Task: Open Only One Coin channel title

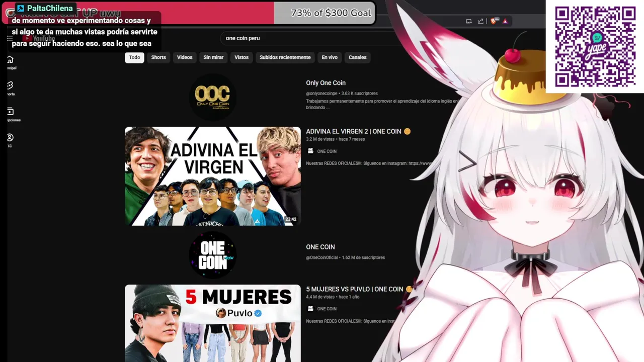Action: click(x=326, y=83)
